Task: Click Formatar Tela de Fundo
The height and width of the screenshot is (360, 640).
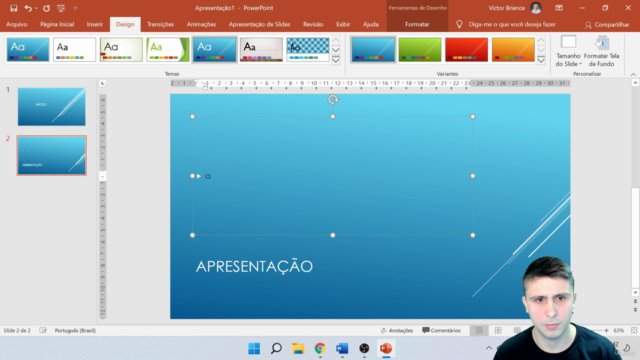Action: 602,51
